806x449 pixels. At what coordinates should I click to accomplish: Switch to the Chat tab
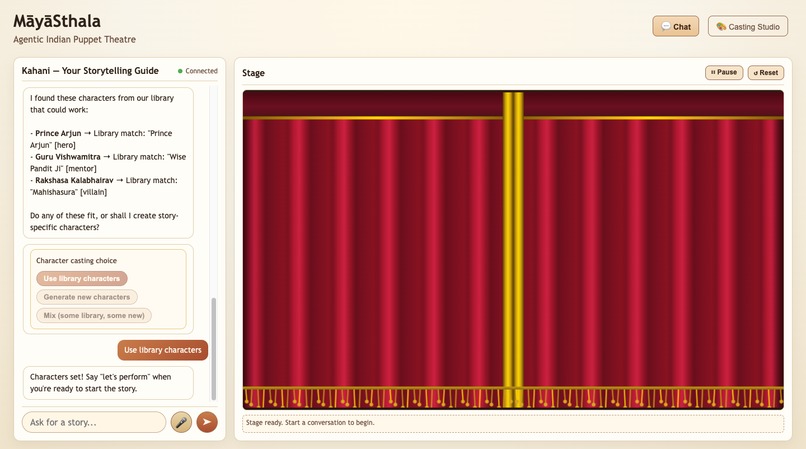click(675, 26)
